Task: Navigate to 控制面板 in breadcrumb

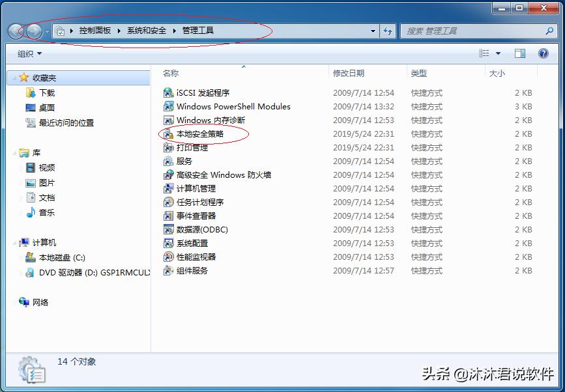Action: point(90,30)
